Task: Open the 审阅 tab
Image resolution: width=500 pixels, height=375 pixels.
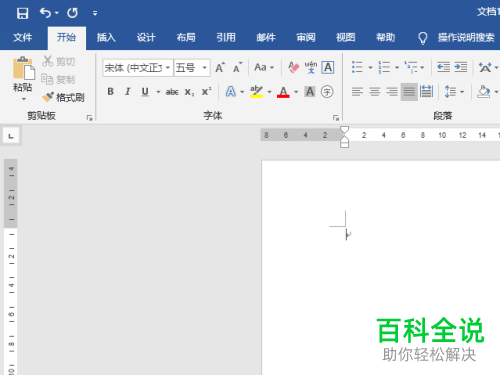Action: [306, 37]
